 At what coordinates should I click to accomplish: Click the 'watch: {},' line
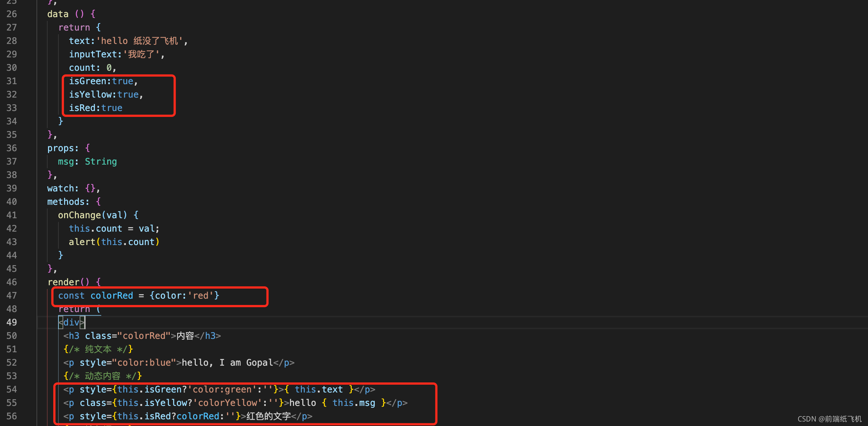(x=74, y=188)
